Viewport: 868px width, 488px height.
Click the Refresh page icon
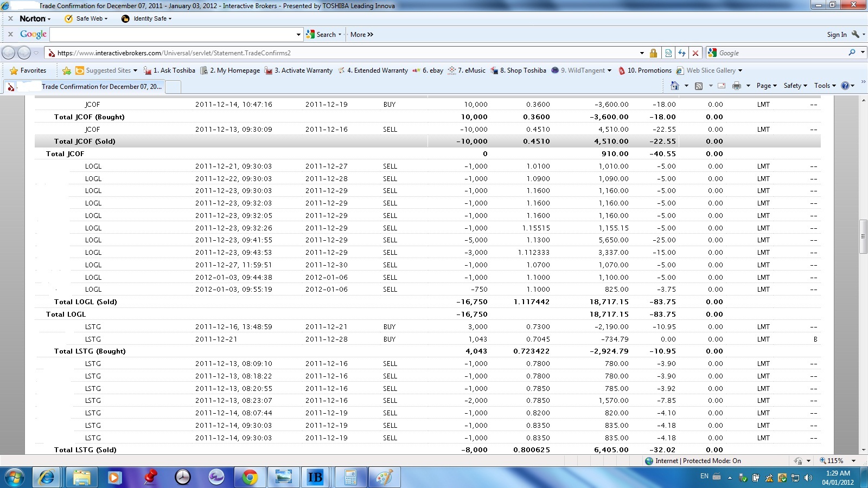pos(682,53)
